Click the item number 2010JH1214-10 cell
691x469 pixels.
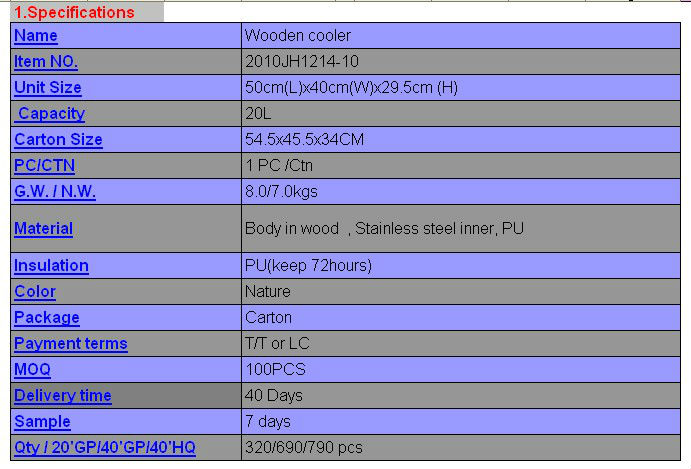(x=302, y=62)
